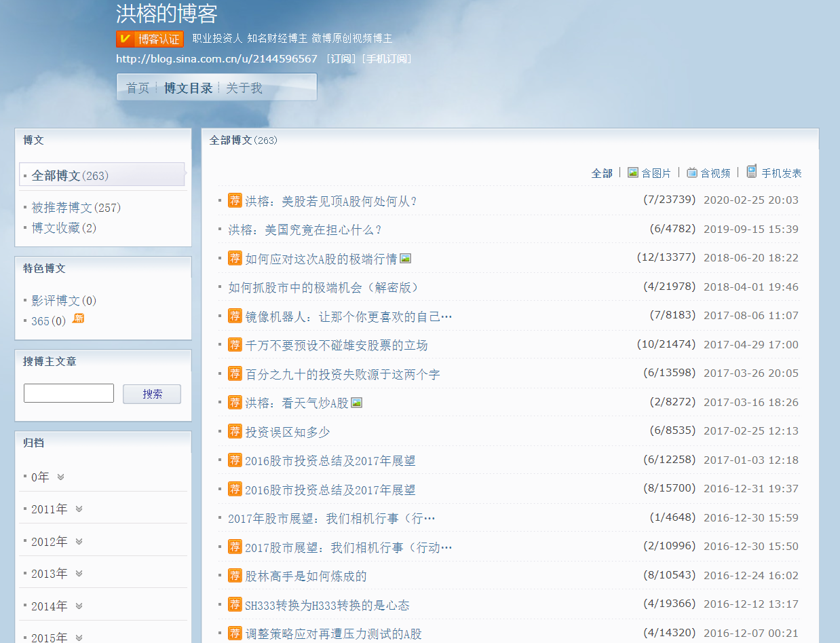Click the count (7/23739)
Image resolution: width=840 pixels, height=643 pixels.
click(x=670, y=200)
